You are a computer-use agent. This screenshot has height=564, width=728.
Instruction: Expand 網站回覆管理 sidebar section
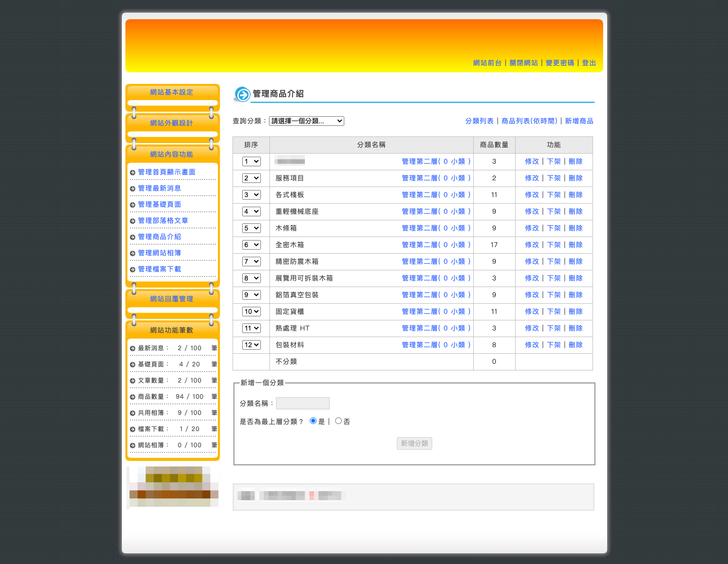point(172,299)
